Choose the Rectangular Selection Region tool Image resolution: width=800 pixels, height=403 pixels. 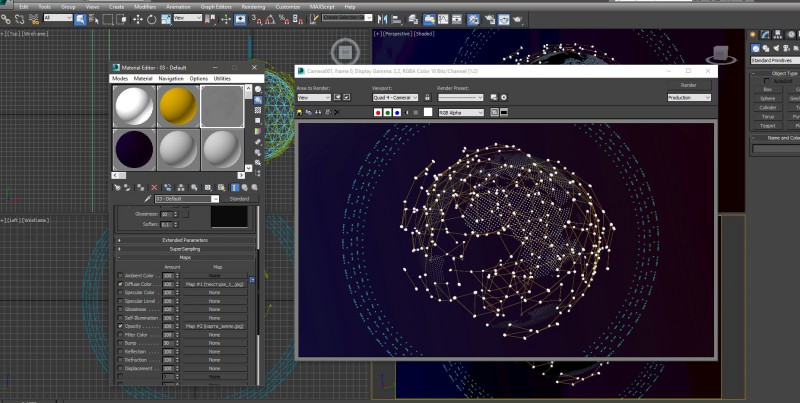click(108, 19)
